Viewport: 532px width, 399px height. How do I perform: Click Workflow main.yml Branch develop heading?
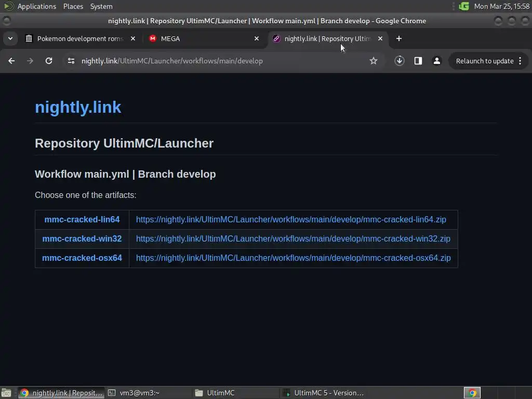coord(125,174)
